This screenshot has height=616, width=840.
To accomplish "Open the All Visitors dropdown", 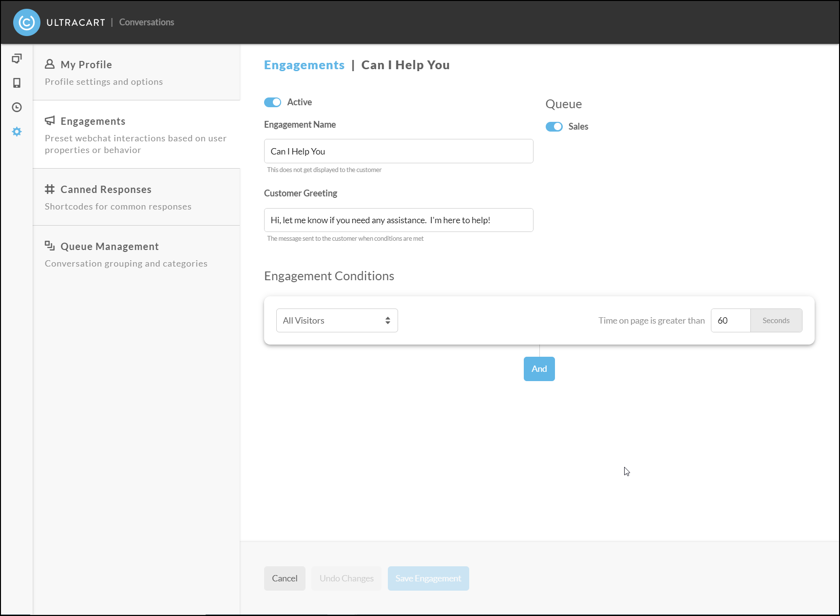I will coord(337,321).
